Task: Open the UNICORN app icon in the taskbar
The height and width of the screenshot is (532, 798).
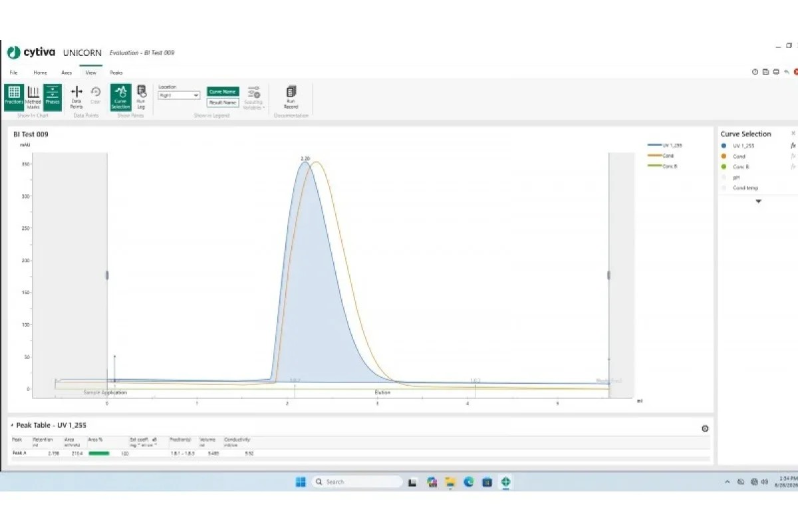Action: click(x=505, y=481)
